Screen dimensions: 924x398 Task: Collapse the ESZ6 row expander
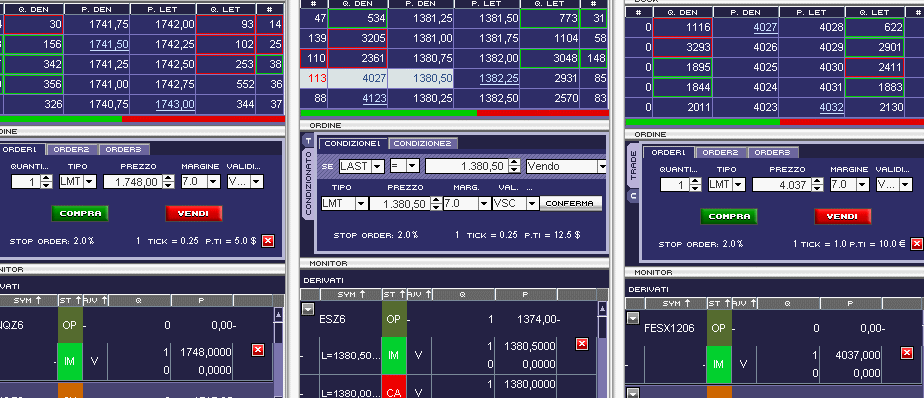pos(308,309)
